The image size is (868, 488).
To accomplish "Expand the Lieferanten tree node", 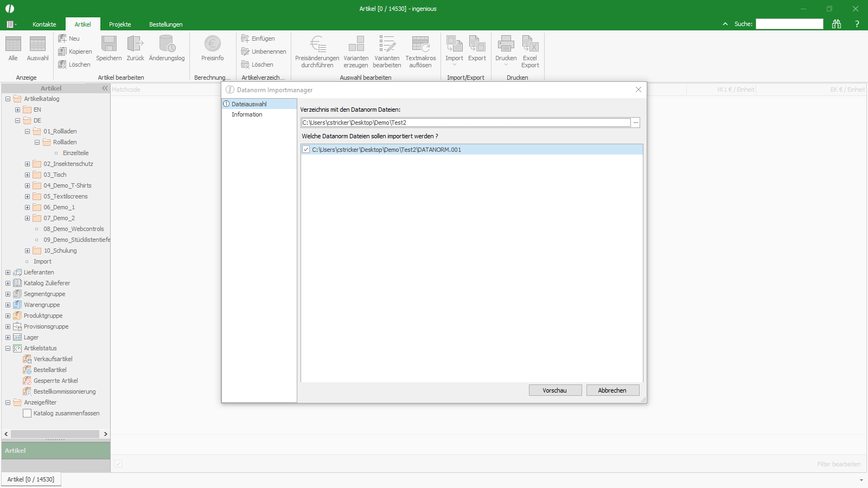I will tap(8, 272).
